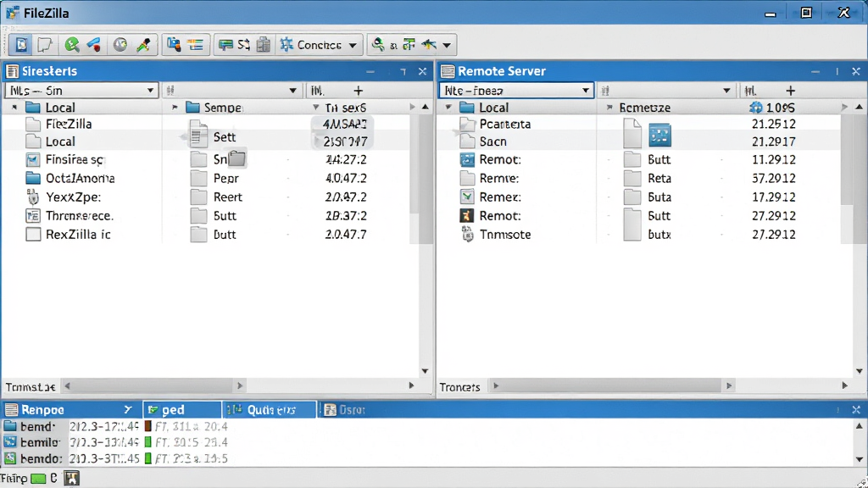The height and width of the screenshot is (488, 868).
Task: Click the Siresteris vertical scrollbar down arrow
Action: (426, 371)
